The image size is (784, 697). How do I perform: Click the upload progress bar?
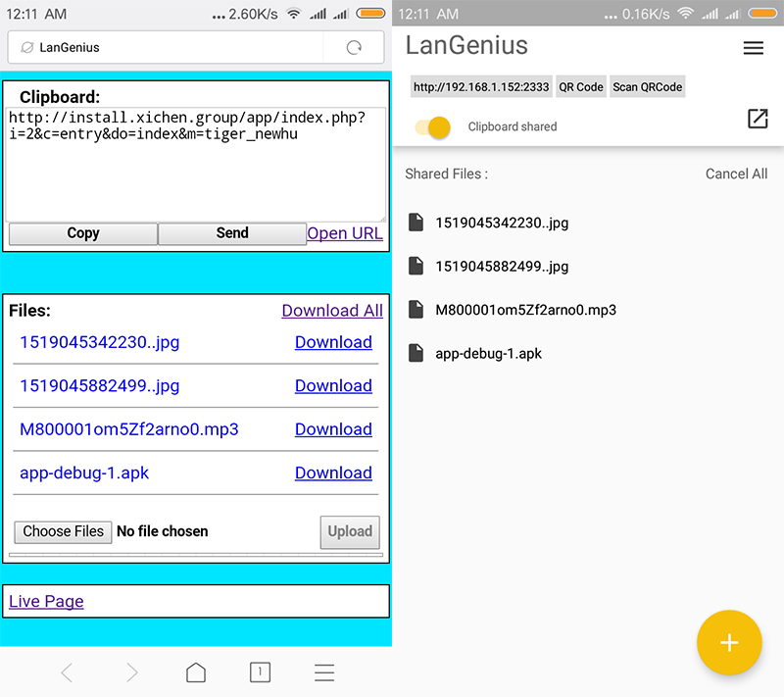196,555
